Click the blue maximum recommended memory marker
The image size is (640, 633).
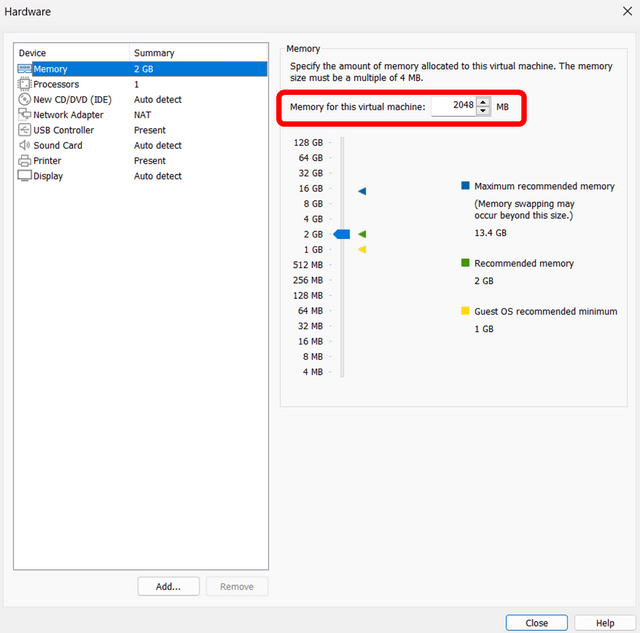point(362,190)
